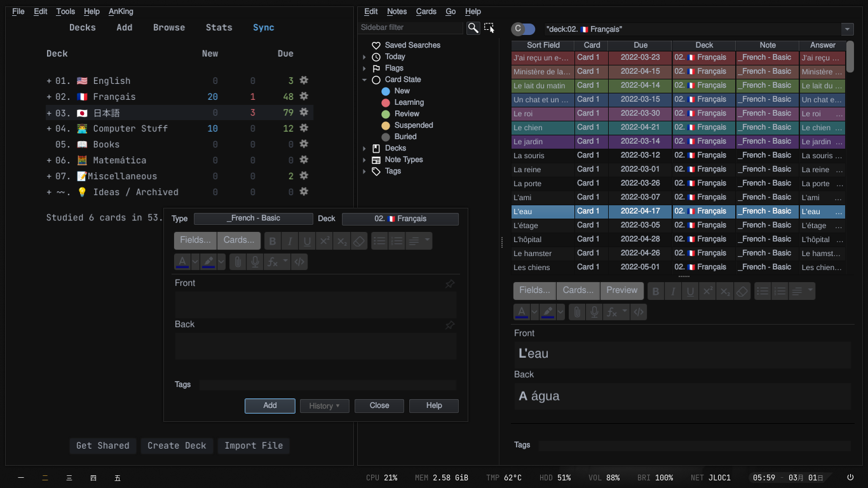
Task: Click the eraser icon in browser editor
Action: click(x=742, y=292)
